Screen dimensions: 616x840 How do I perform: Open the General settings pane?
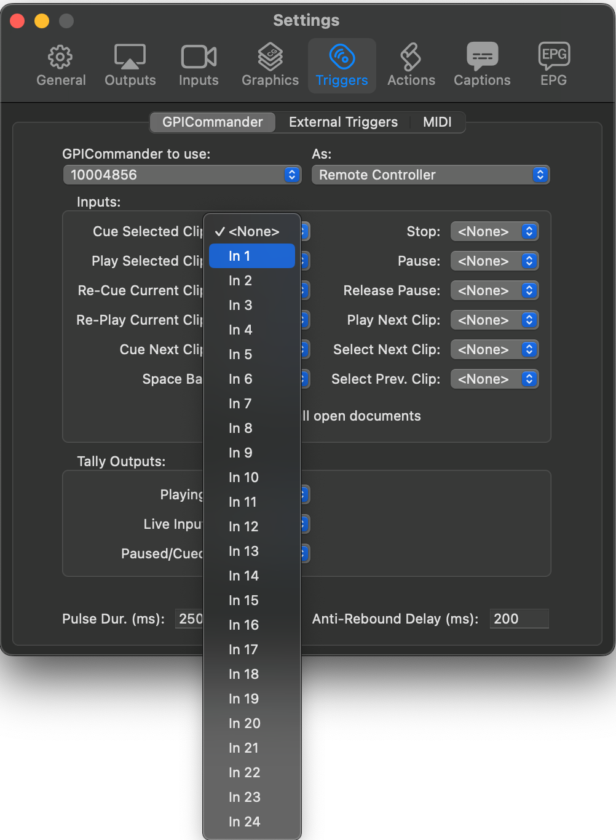point(61,66)
